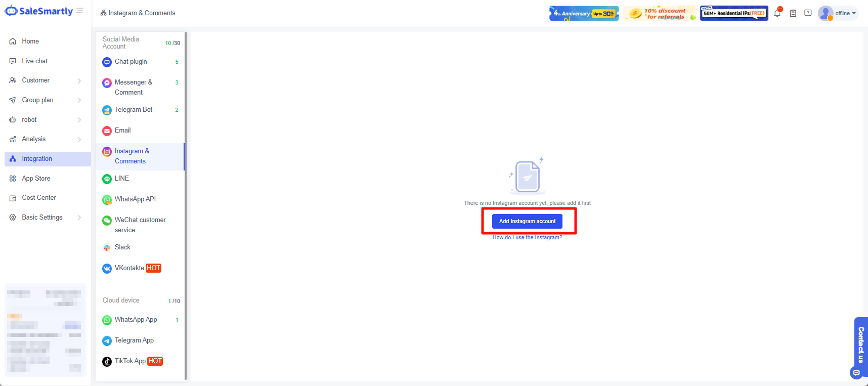Select the Integration sidebar icon
868x386 pixels.
(13, 159)
